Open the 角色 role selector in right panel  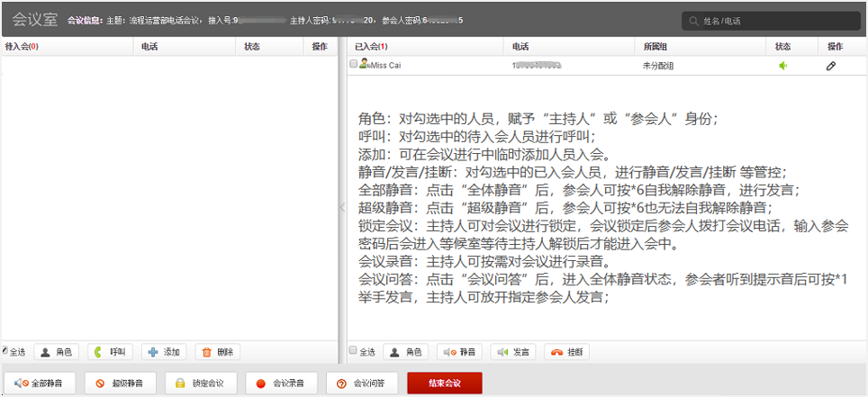click(405, 352)
